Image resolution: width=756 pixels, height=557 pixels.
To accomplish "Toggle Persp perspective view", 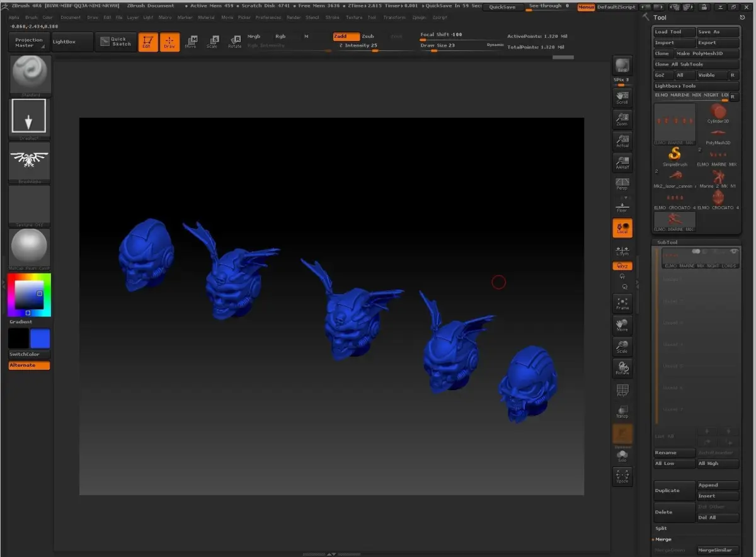I will click(622, 185).
